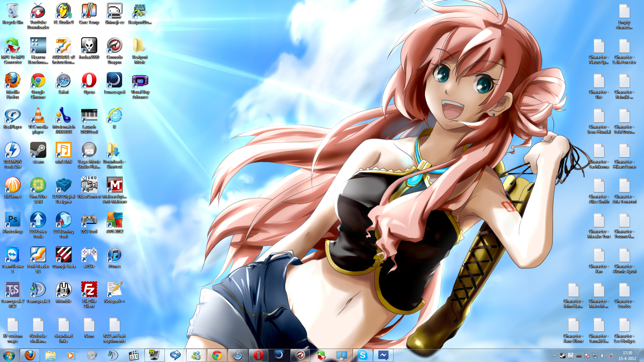644x362 pixels.
Task: Select the BitComet desktop icon
Action: tap(13, 188)
